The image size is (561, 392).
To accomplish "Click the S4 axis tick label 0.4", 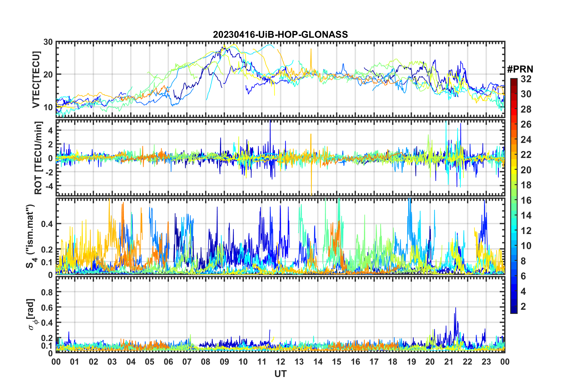I will (47, 224).
